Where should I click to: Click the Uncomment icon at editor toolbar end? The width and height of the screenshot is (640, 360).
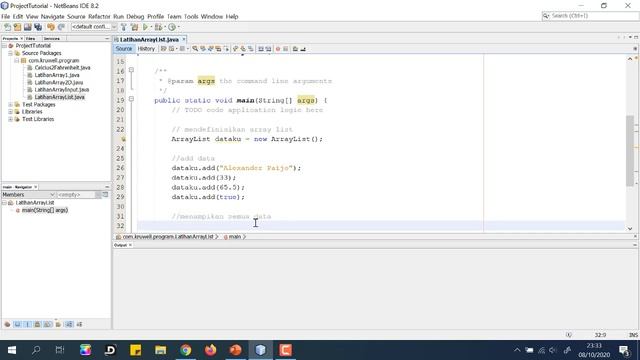click(x=303, y=49)
